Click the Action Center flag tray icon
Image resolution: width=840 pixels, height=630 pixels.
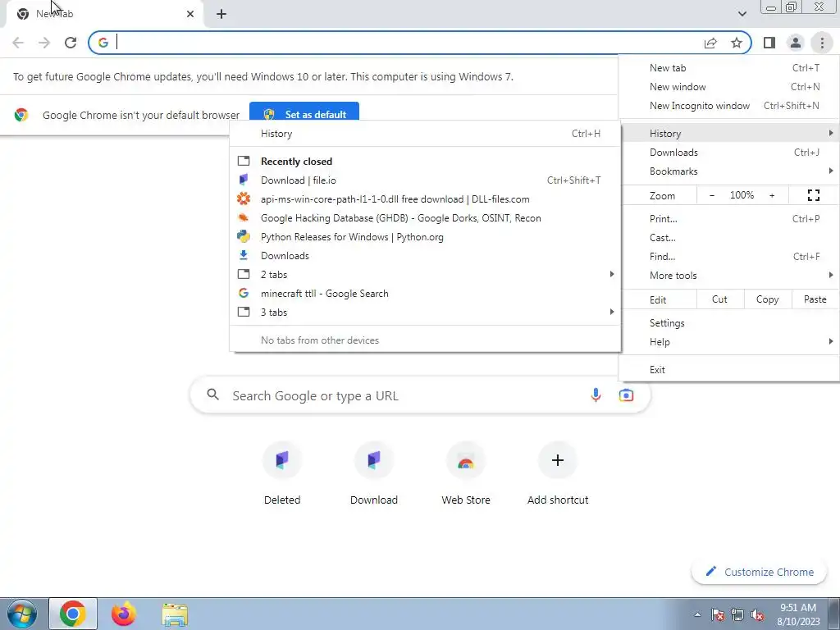(x=718, y=614)
